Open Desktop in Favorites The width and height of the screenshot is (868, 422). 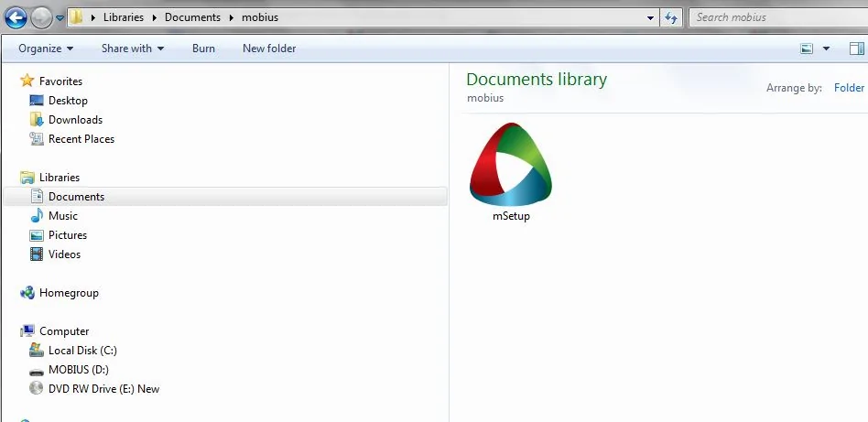pos(68,101)
